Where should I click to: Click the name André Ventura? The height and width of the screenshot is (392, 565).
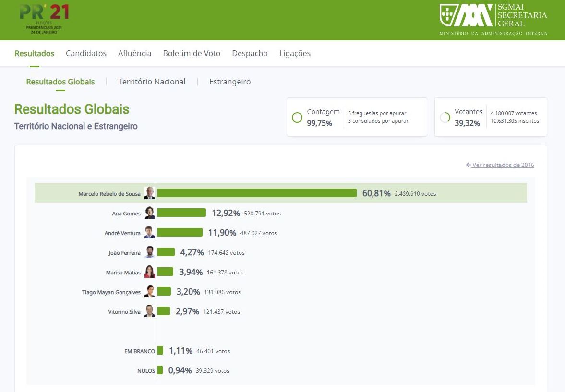(122, 233)
